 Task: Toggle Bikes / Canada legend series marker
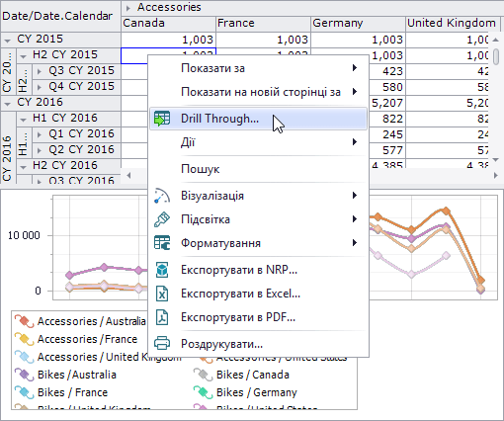point(203,375)
